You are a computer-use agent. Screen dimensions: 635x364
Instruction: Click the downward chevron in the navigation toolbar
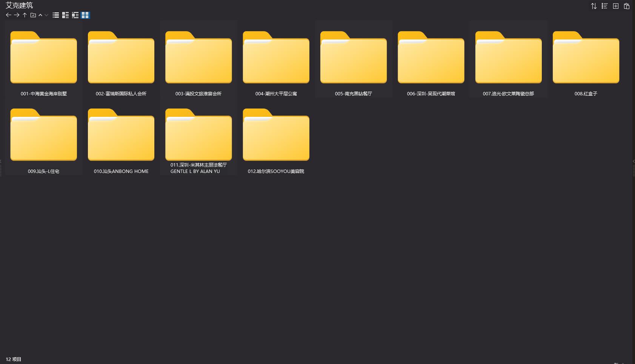[x=46, y=15]
